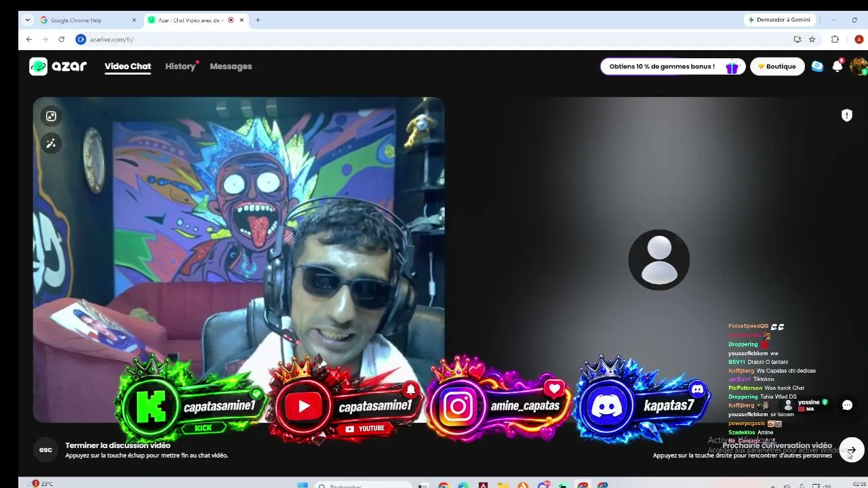
Task: Click the install app icon in address bar
Action: [797, 39]
